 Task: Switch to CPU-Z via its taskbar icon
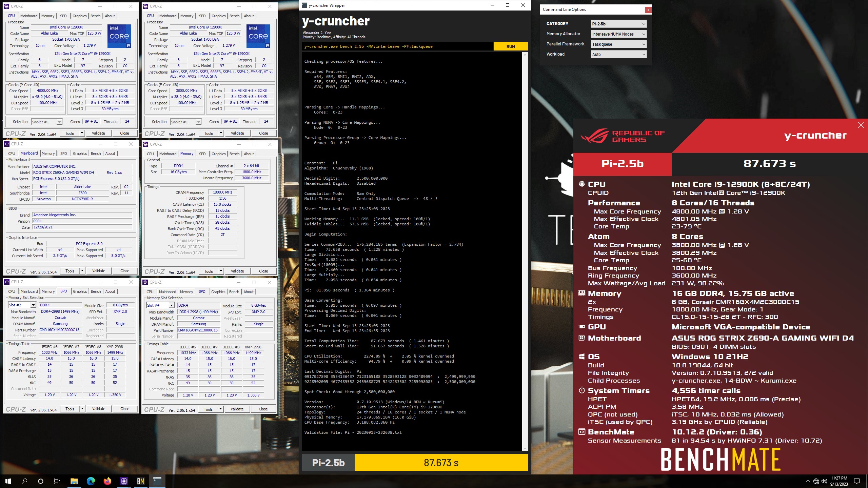(x=124, y=481)
